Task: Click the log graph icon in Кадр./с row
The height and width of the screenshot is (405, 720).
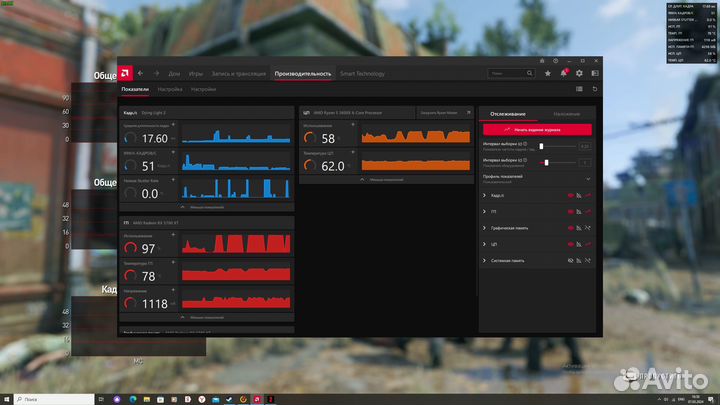Action: (x=588, y=196)
